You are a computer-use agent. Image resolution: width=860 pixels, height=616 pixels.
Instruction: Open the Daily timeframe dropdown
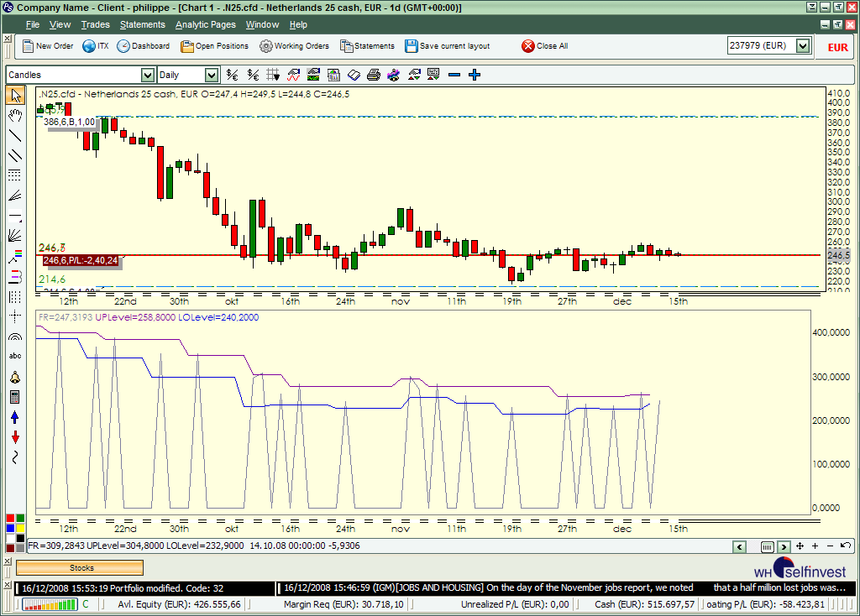[212, 75]
